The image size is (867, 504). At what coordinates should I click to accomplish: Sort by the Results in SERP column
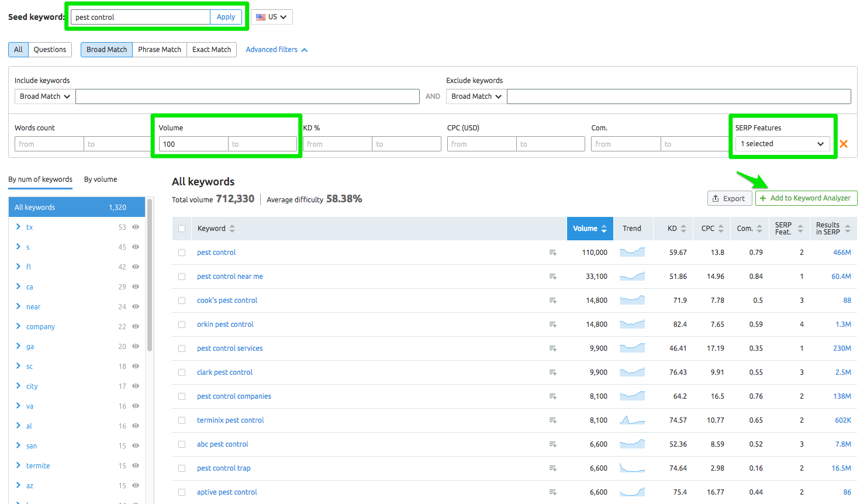pyautogui.click(x=831, y=228)
